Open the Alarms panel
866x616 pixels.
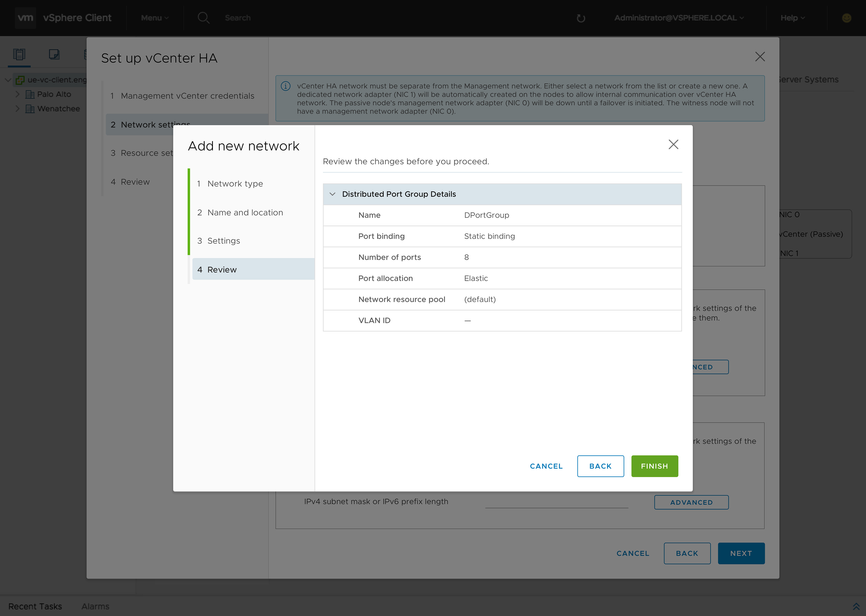(x=95, y=607)
